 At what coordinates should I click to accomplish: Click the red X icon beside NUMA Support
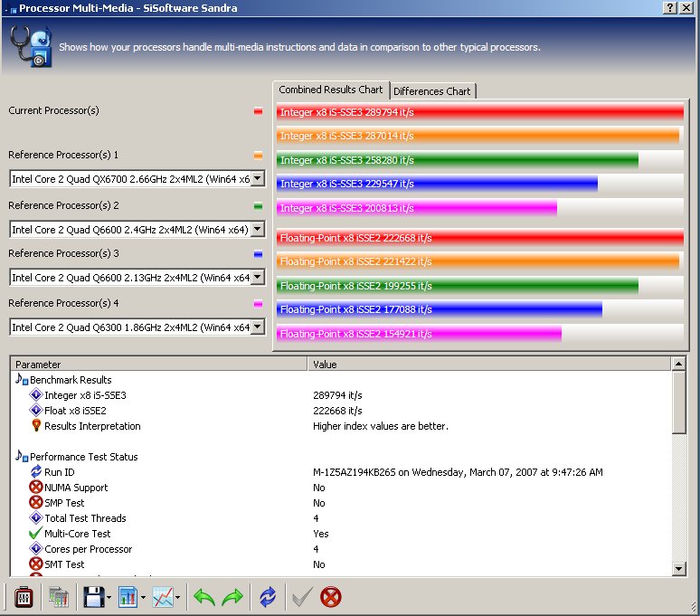point(35,487)
